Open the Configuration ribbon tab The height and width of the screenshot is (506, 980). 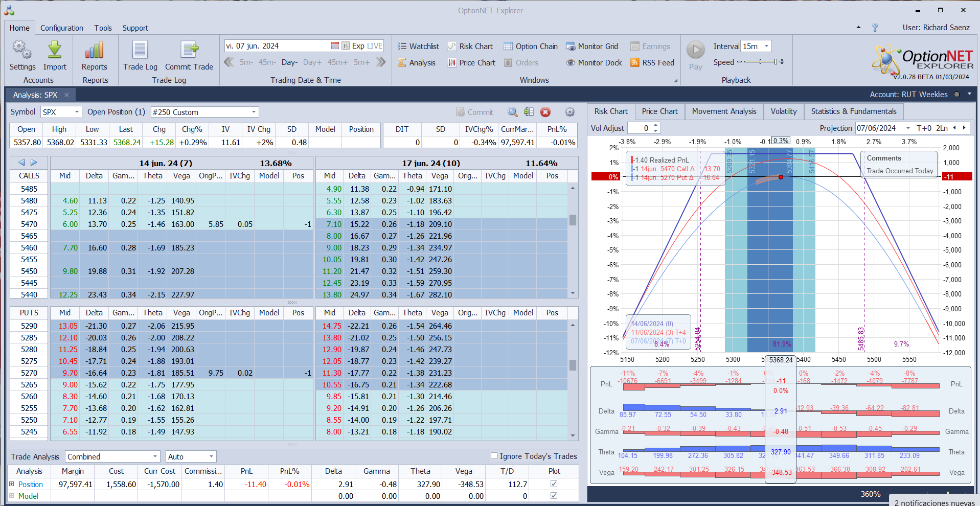(x=62, y=28)
